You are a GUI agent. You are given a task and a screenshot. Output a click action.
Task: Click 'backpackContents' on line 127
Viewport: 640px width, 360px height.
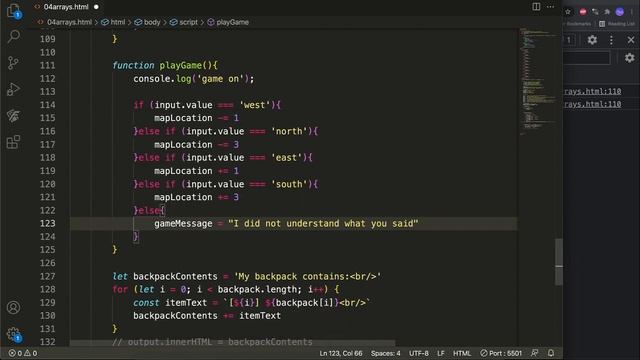pos(176,276)
